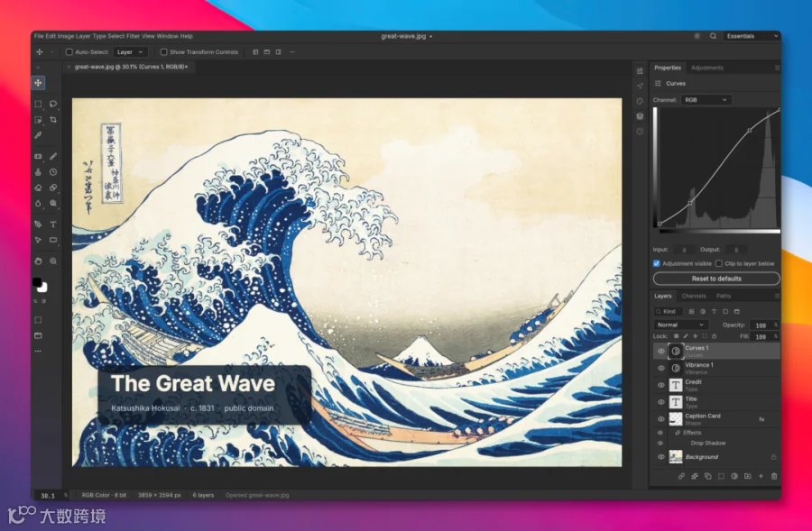Screen dimensions: 812x531
Task: Click the trash icon to delete layer
Action: pos(774,476)
